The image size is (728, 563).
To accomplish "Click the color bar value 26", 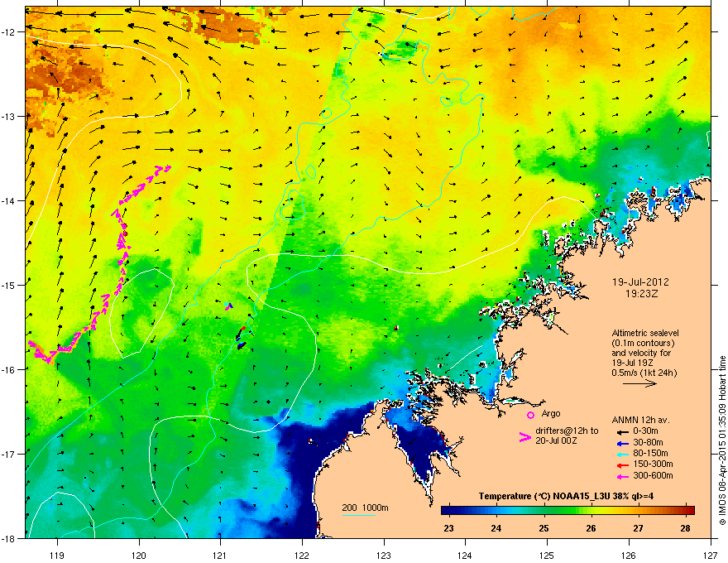I will click(x=591, y=528).
